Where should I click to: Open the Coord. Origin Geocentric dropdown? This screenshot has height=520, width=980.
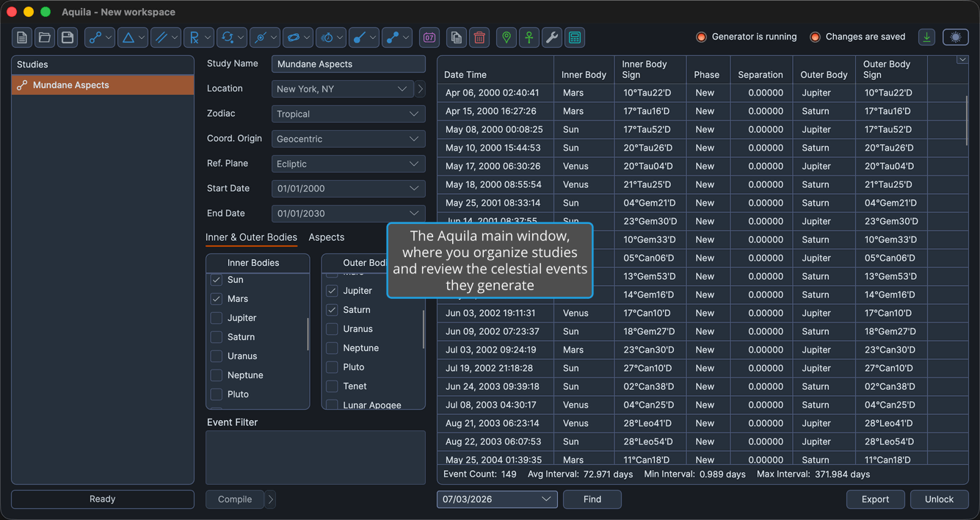pos(348,139)
